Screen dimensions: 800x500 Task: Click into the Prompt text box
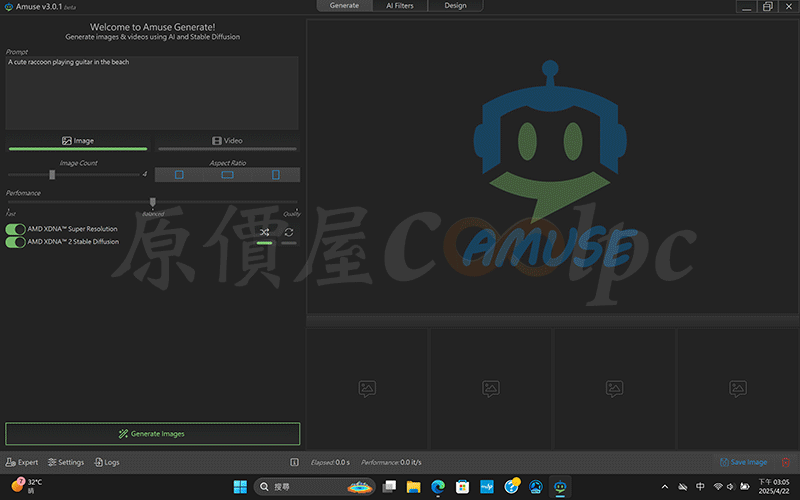tap(152, 92)
